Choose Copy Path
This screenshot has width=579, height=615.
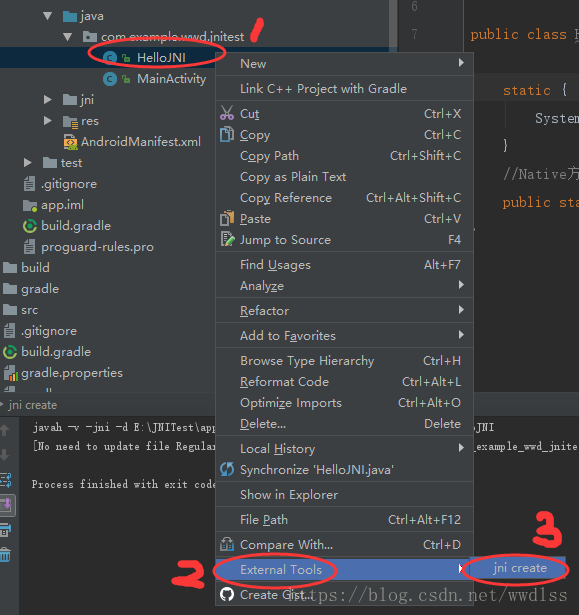click(x=344, y=156)
